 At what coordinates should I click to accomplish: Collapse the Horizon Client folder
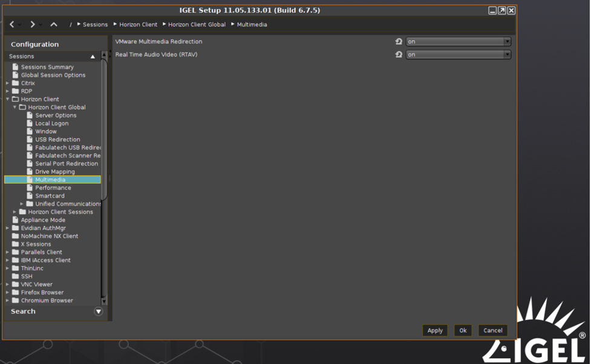7,99
